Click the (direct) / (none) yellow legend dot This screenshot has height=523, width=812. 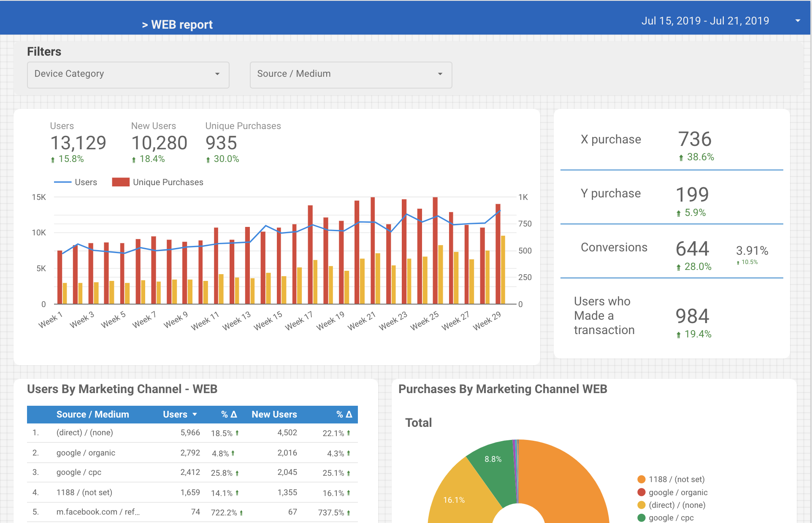coord(641,505)
